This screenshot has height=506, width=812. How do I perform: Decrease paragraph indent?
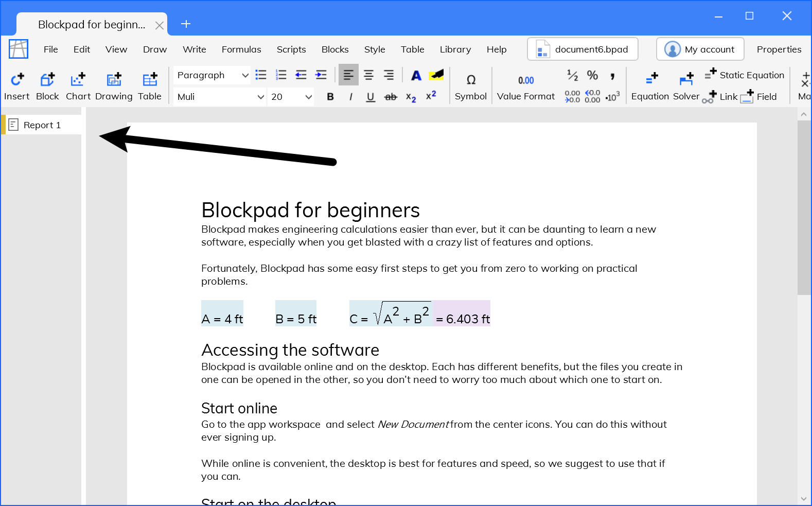click(x=301, y=75)
